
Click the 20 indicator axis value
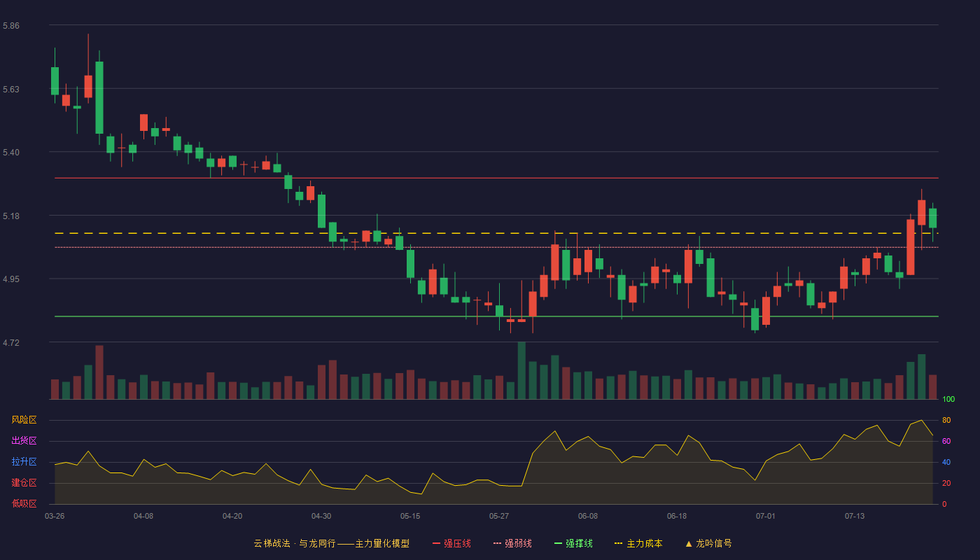click(x=946, y=483)
